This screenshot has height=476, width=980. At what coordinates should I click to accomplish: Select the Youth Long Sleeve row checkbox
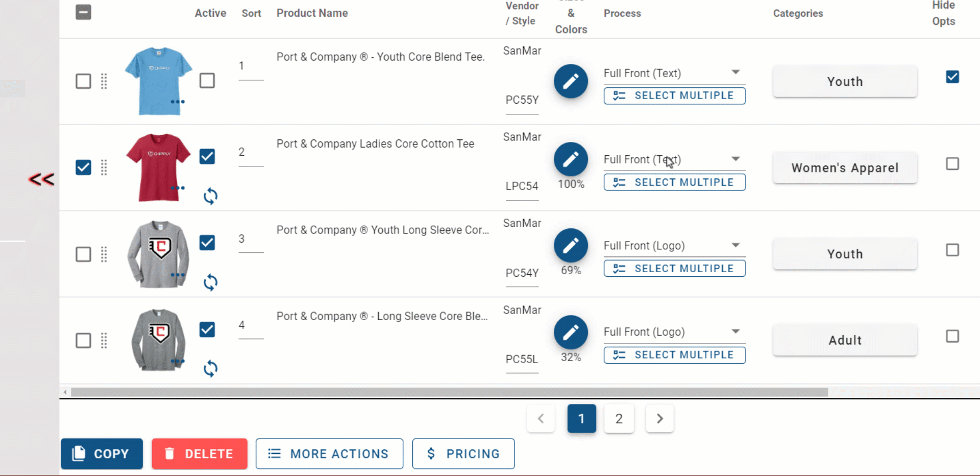point(83,254)
